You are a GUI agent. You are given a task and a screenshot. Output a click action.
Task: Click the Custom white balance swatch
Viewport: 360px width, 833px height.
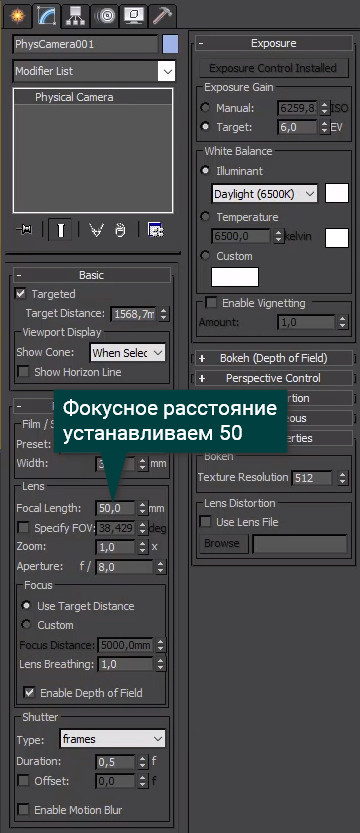pyautogui.click(x=235, y=277)
